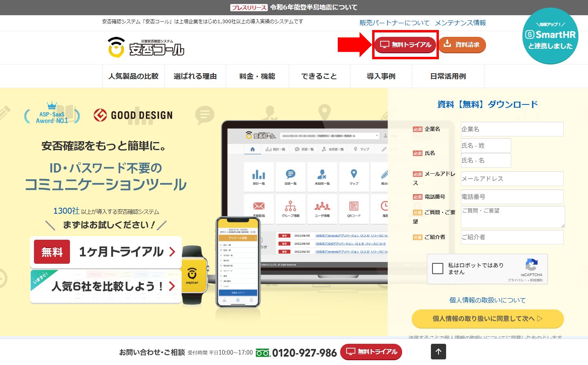
Task: Focus the ご紹介者 input field
Action: pos(512,237)
